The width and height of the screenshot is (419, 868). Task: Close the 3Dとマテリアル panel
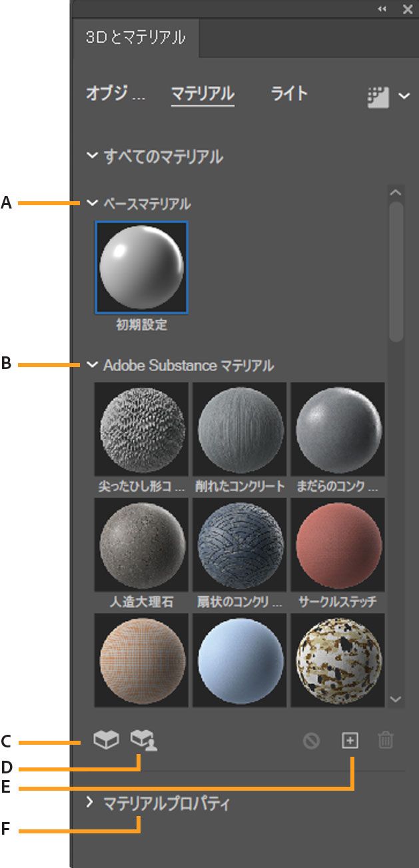408,9
